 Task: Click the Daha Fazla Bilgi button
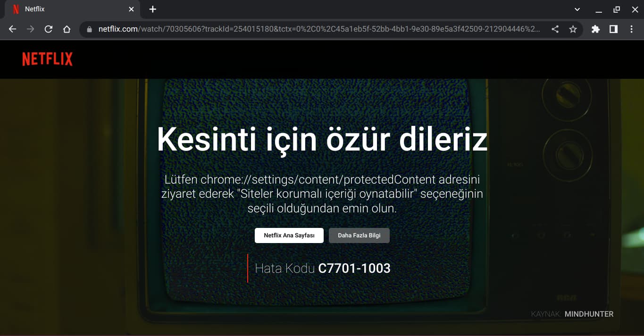tap(359, 235)
